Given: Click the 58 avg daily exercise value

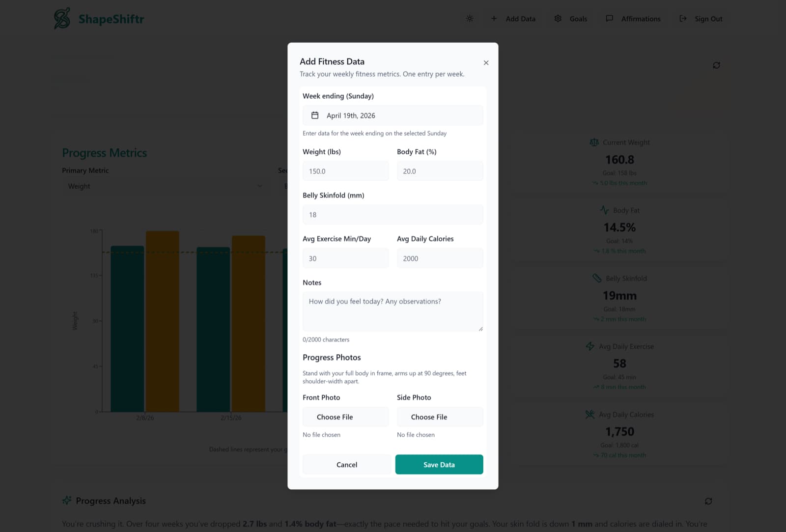Looking at the screenshot, I should [619, 364].
